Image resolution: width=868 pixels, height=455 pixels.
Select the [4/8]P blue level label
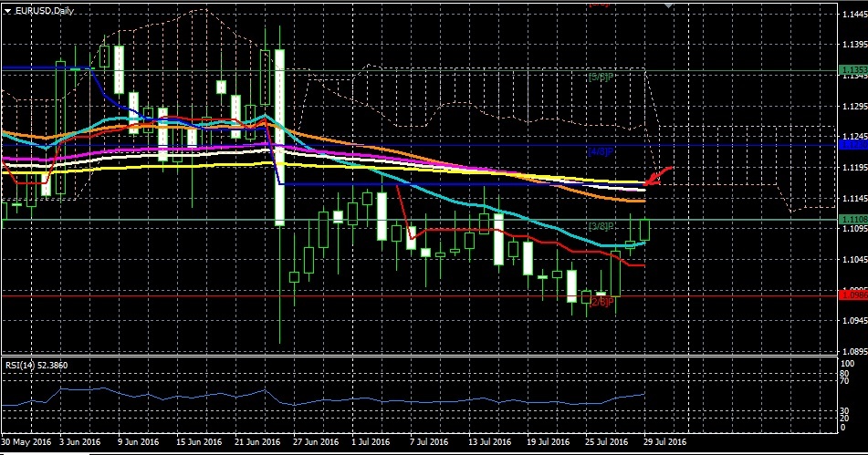(600, 151)
